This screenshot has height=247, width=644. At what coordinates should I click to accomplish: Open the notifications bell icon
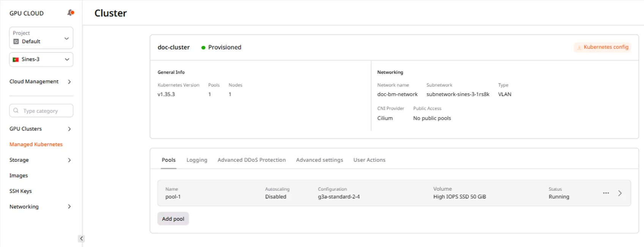pyautogui.click(x=71, y=13)
